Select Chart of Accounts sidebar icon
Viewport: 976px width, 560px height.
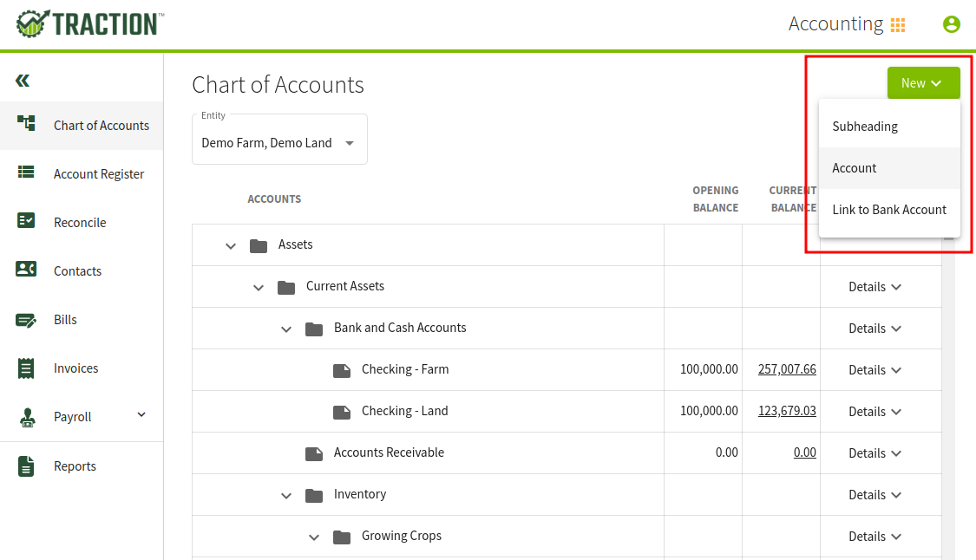[x=28, y=125]
